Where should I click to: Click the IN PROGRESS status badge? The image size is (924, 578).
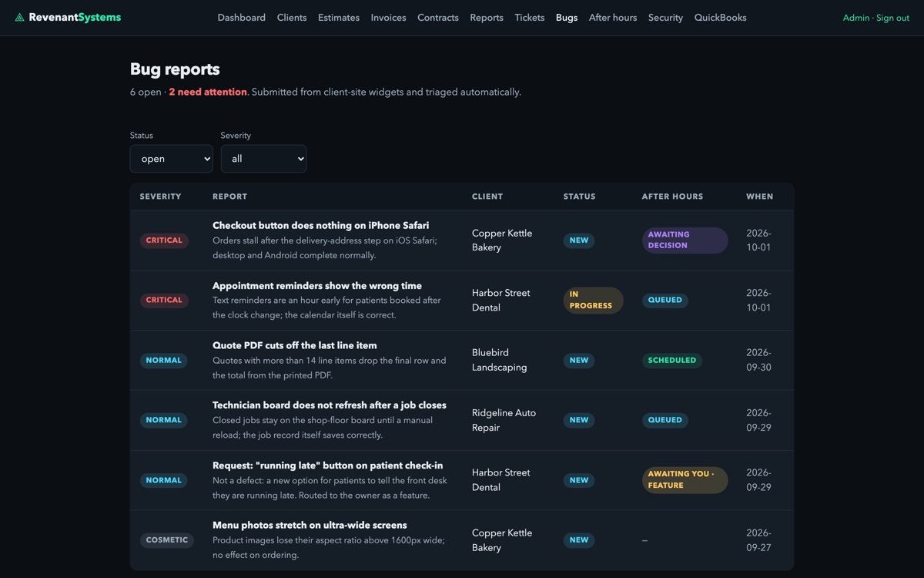[593, 301]
